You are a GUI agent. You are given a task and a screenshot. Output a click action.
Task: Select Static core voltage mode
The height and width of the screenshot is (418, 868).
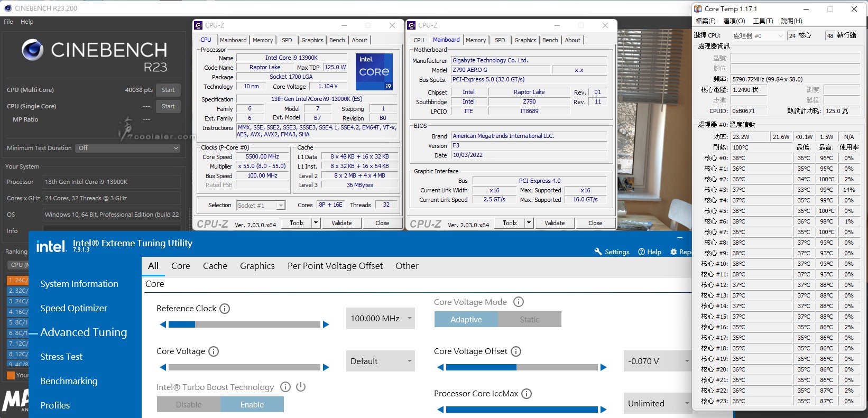click(x=530, y=320)
